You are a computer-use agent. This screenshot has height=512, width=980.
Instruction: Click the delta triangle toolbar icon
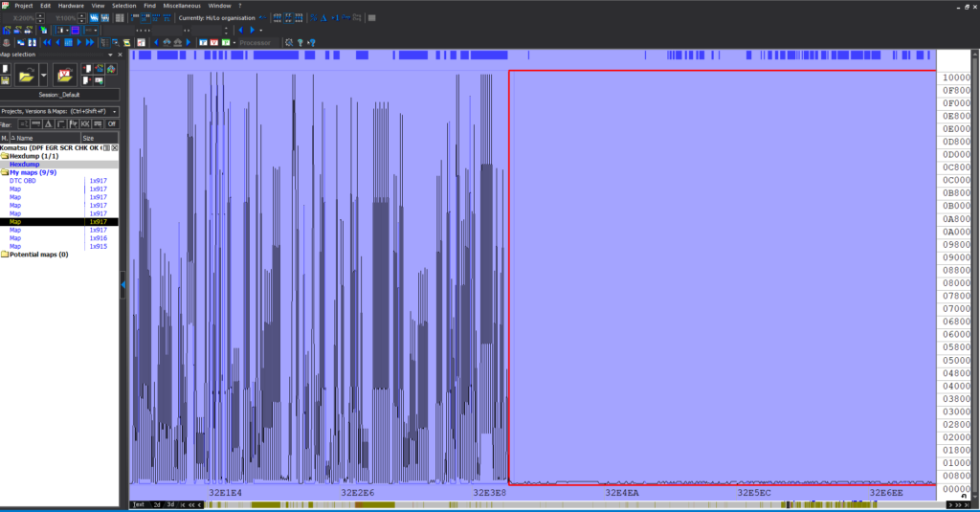323,18
